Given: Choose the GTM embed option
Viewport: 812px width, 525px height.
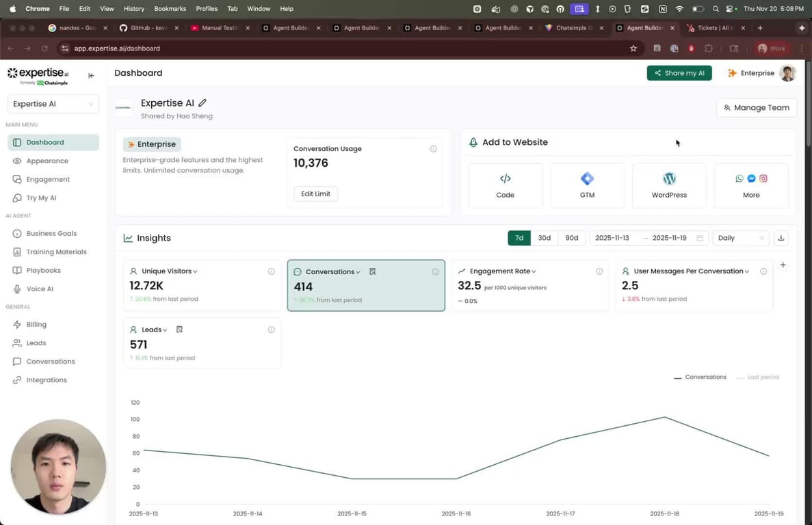Looking at the screenshot, I should (x=587, y=186).
